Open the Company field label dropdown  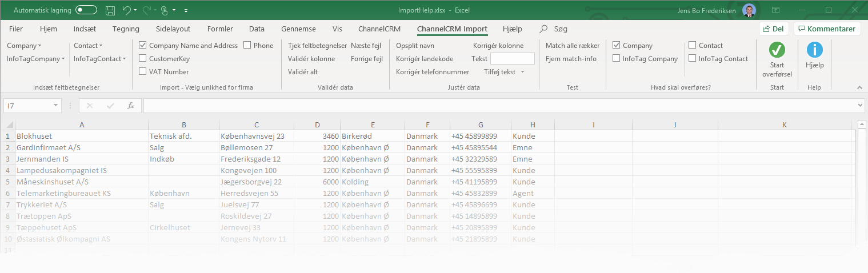[24, 46]
